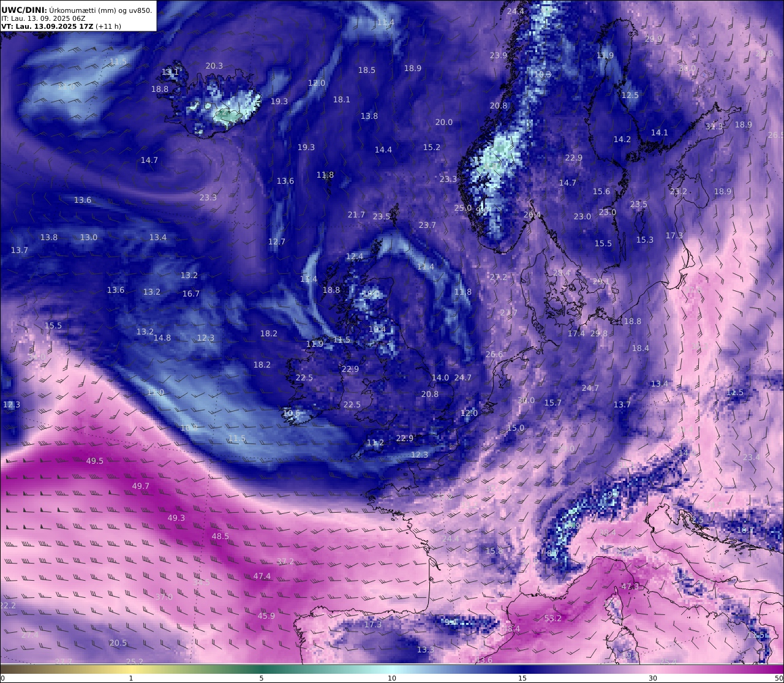Click the color scale tick label 50
The width and height of the screenshot is (784, 683).
pyautogui.click(x=779, y=677)
